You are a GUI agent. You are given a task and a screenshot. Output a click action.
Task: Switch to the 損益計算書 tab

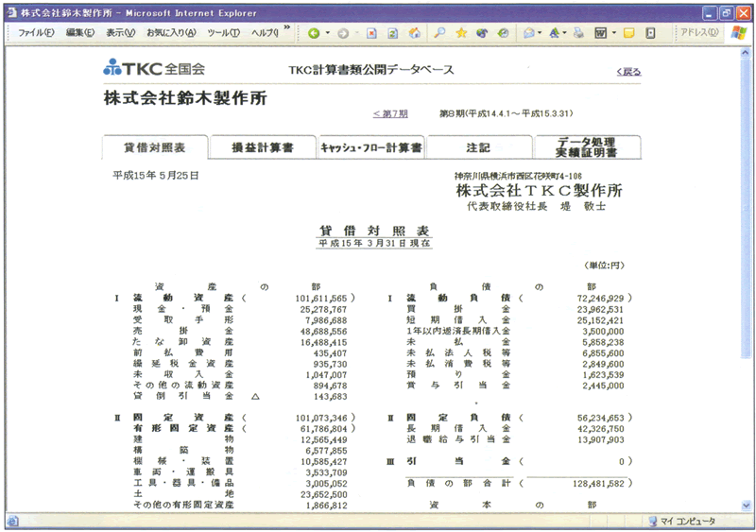(263, 147)
